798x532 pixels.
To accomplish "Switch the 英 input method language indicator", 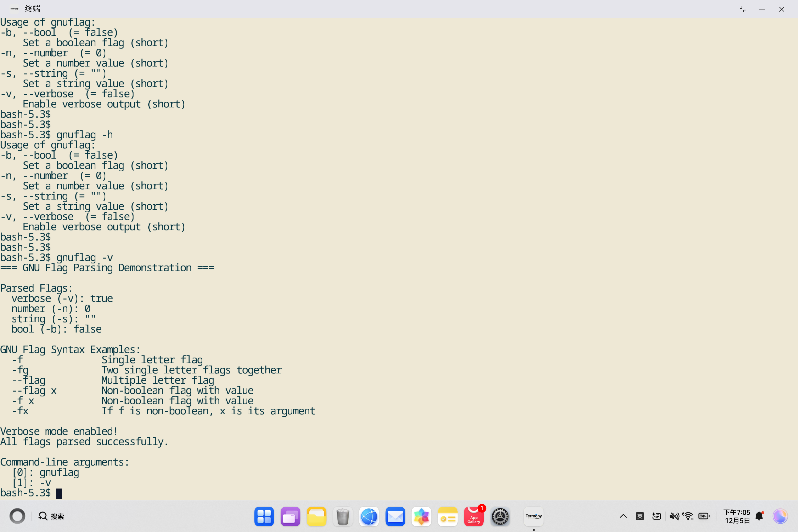I will click(x=640, y=516).
